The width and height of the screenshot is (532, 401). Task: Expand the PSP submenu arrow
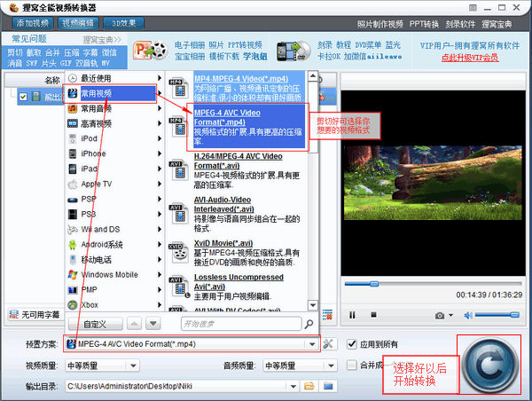159,199
